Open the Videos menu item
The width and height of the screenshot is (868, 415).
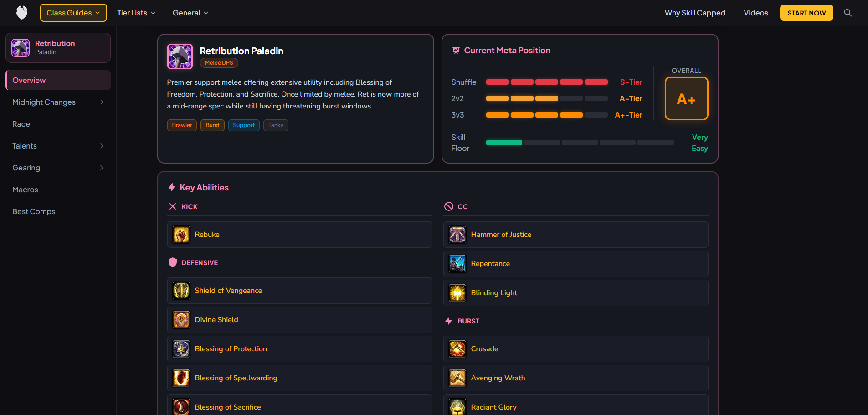[x=755, y=13]
